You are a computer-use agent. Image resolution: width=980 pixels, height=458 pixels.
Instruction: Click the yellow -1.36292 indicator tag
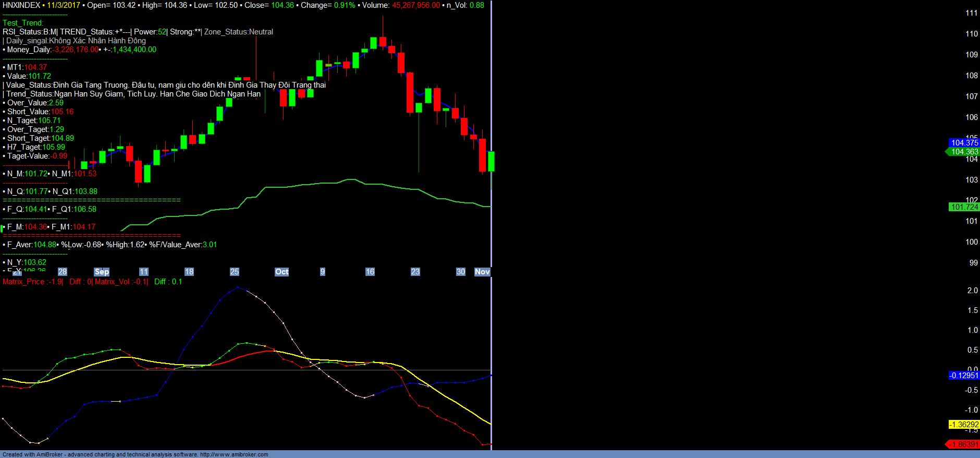pyautogui.click(x=963, y=425)
